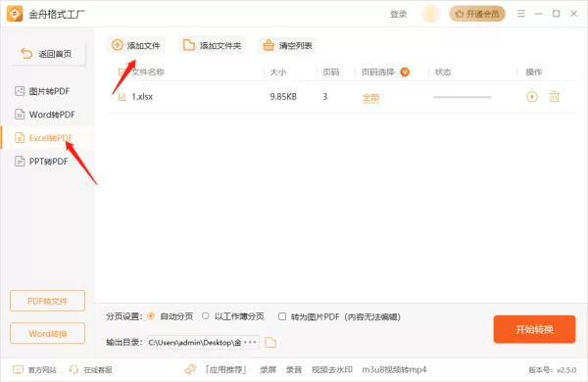Screen dimensions: 588x382
Task: Click the 添加文件夹 folder icon
Action: pyautogui.click(x=188, y=45)
